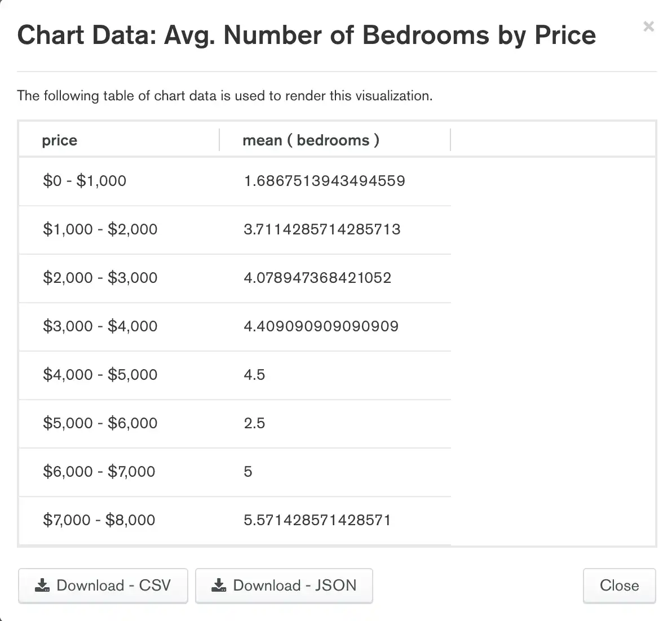Select the $5,000 - $6,000 price cell
672x621 pixels.
(x=100, y=423)
